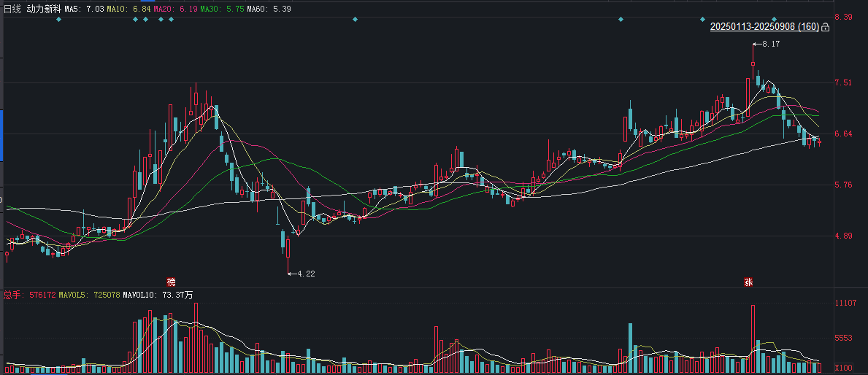Image resolution: width=868 pixels, height=375 pixels.
Task: Click the MA5 indicator label
Action: [x=83, y=9]
